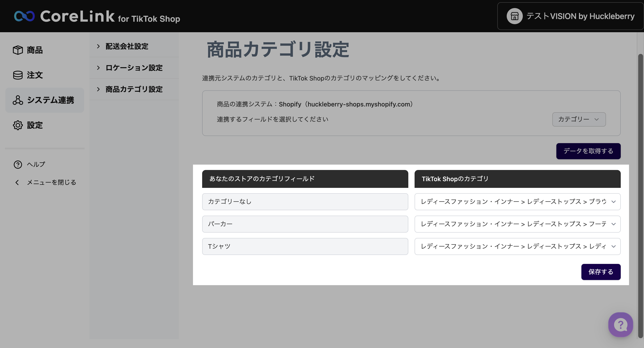This screenshot has width=644, height=348.
Task: Click the システム連携 nodes icon
Action: point(18,100)
